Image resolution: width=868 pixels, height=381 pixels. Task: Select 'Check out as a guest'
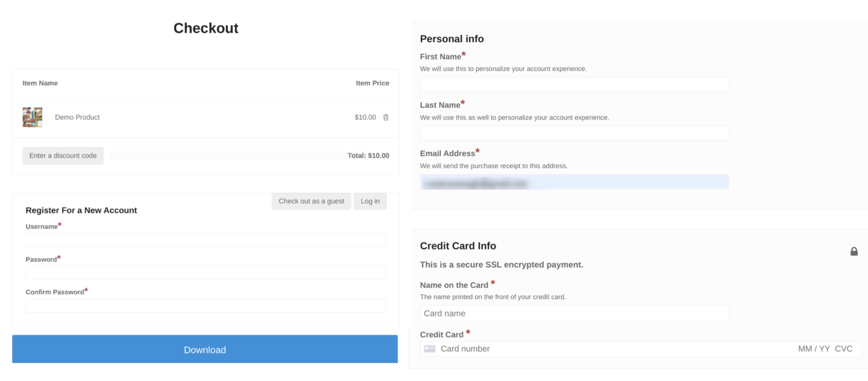(x=311, y=201)
